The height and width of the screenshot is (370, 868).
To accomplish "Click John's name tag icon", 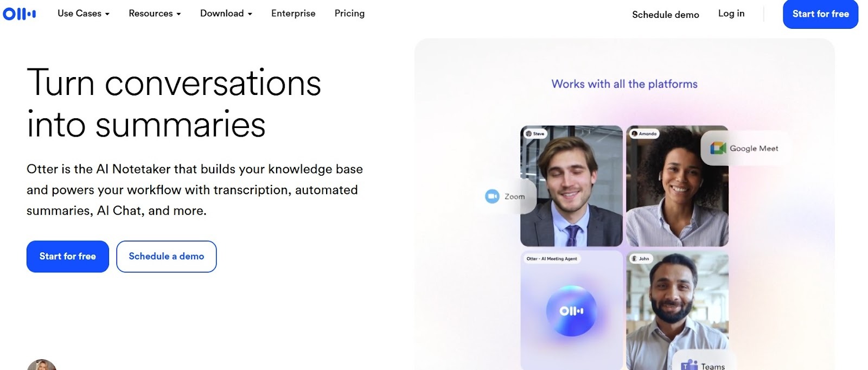I will click(x=634, y=258).
